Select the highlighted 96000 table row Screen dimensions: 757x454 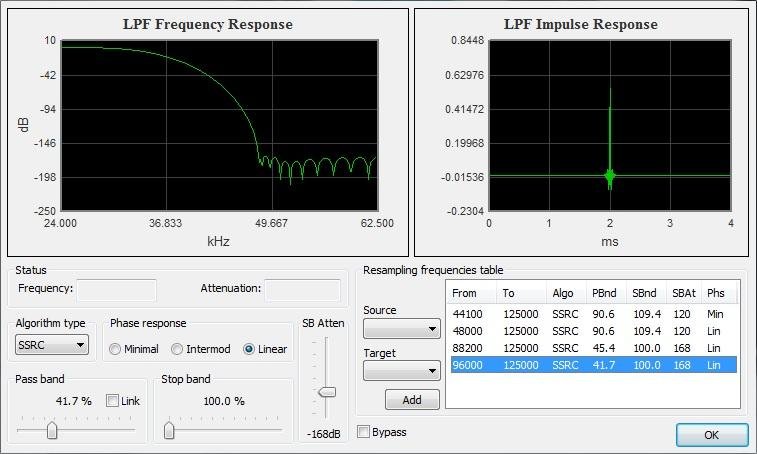pos(592,365)
